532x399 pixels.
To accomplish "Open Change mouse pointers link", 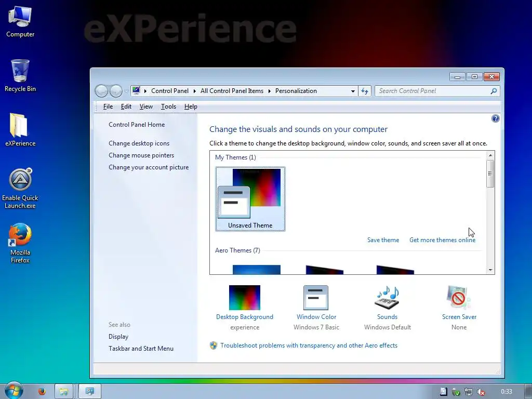I will 141,155.
